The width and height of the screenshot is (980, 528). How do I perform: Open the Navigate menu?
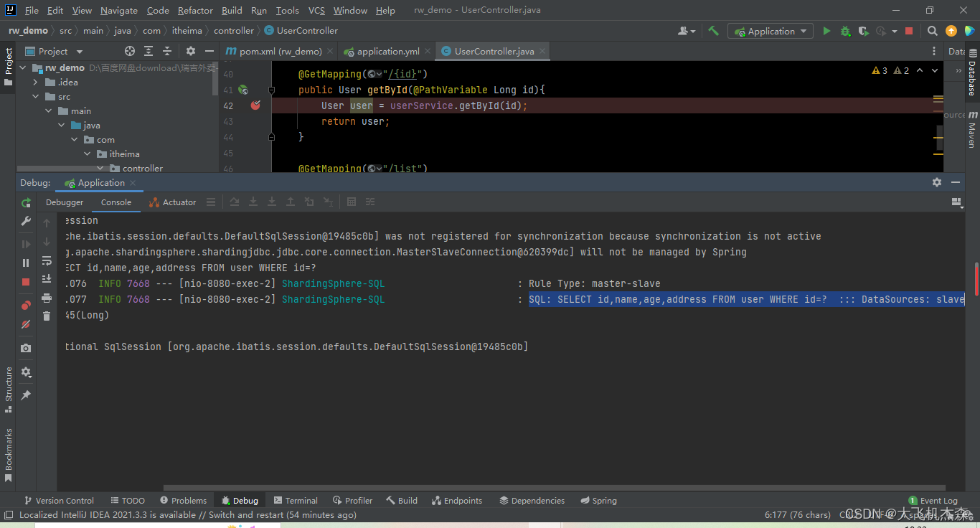pyautogui.click(x=118, y=10)
